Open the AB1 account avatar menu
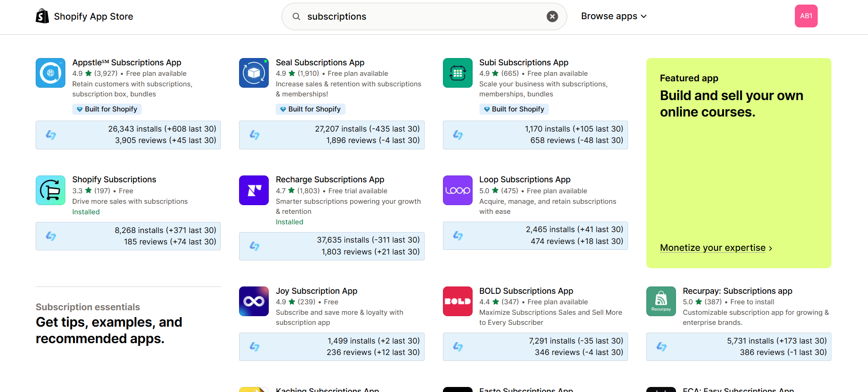 pos(806,16)
